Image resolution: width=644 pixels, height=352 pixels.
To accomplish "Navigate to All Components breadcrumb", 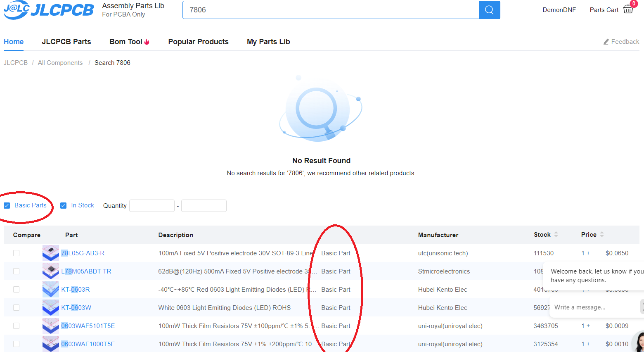I will point(60,63).
